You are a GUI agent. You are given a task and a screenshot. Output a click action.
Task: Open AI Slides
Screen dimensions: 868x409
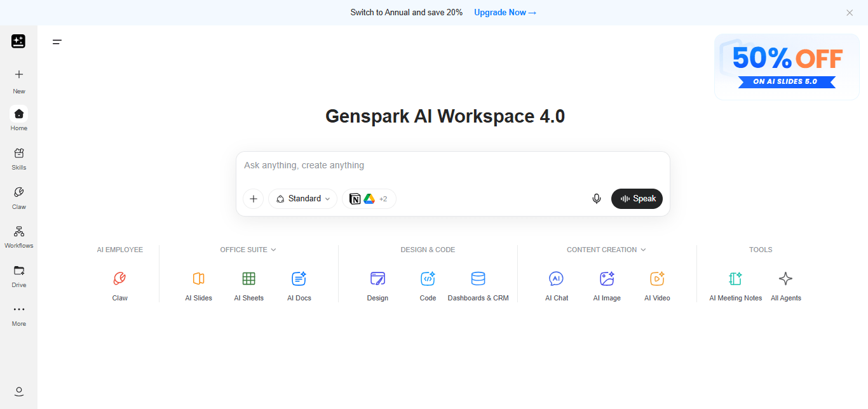(199, 286)
